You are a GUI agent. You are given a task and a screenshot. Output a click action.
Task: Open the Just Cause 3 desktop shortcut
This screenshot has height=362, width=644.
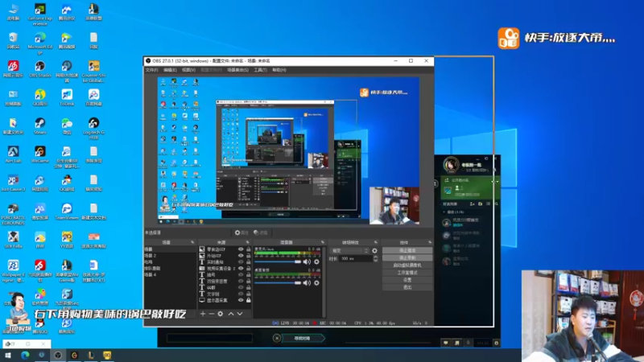(13, 183)
